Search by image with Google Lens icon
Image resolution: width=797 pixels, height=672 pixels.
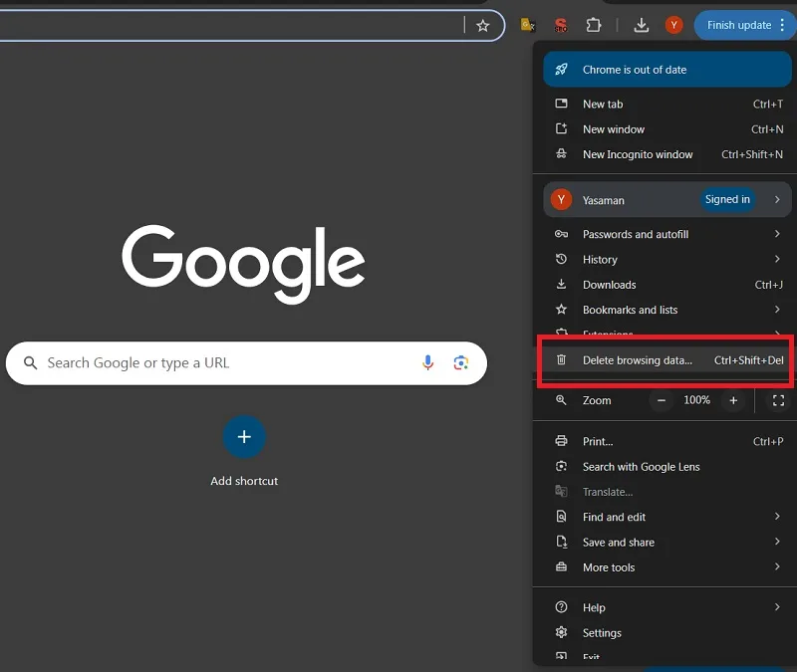(x=461, y=362)
